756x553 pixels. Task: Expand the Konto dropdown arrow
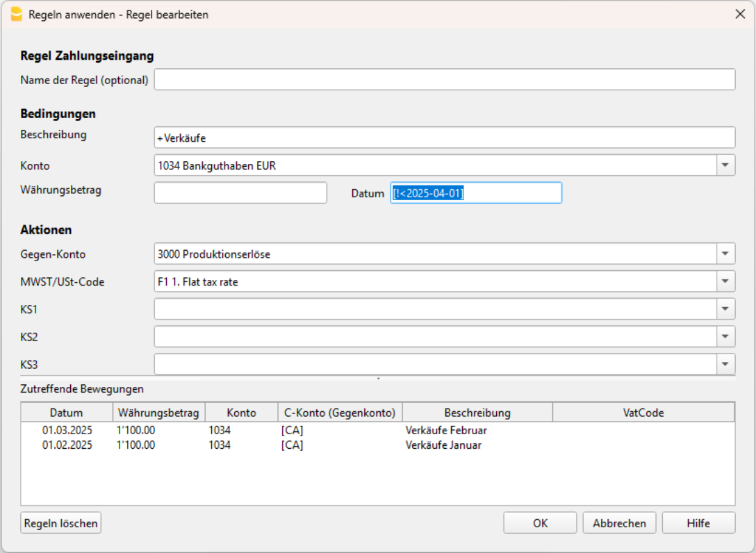click(725, 165)
